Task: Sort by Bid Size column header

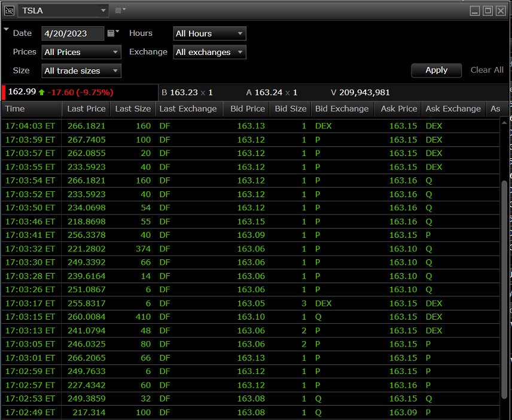Action: 291,109
